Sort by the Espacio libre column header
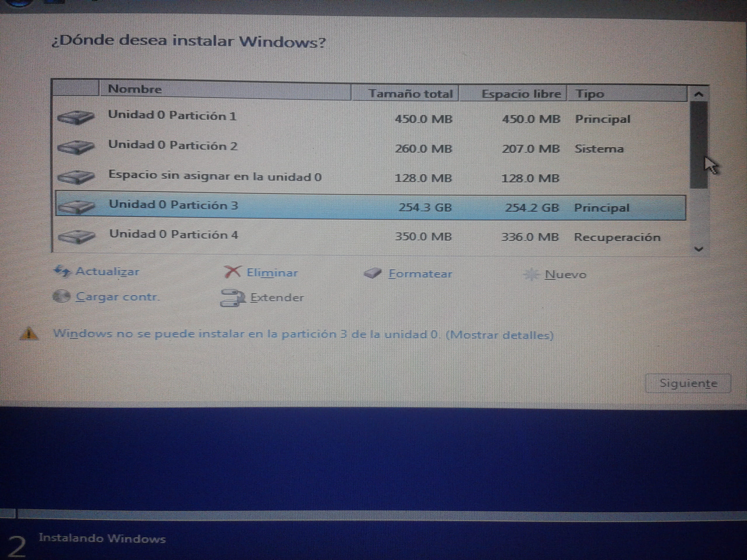 (513, 94)
